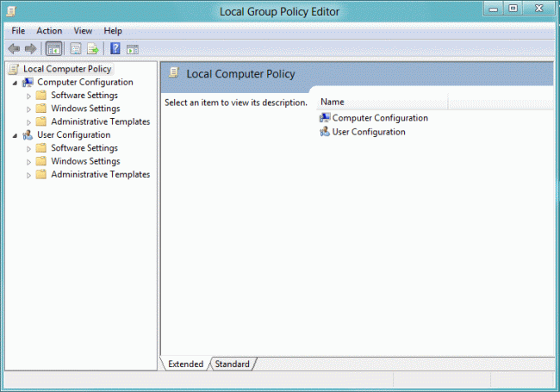
Task: Open the Help menu
Action: (x=113, y=31)
